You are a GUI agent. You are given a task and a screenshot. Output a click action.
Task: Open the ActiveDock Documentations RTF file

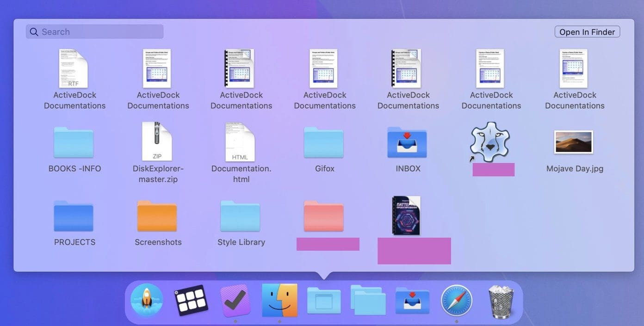[x=74, y=68]
